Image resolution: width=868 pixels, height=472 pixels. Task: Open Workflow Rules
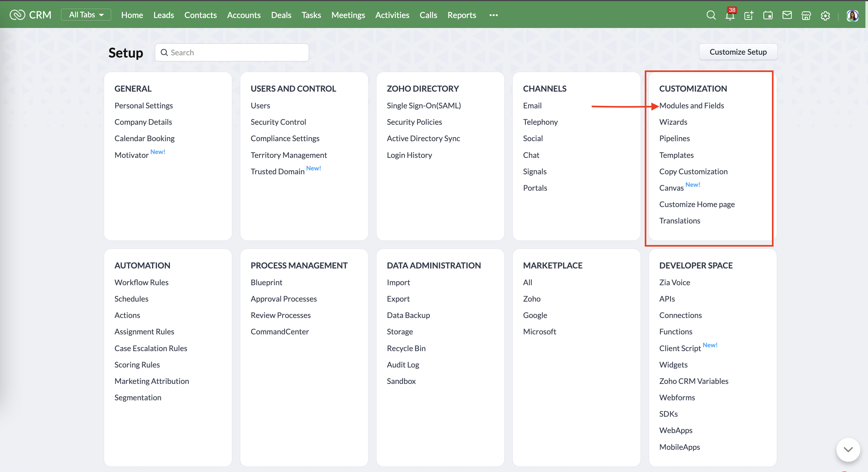point(142,282)
